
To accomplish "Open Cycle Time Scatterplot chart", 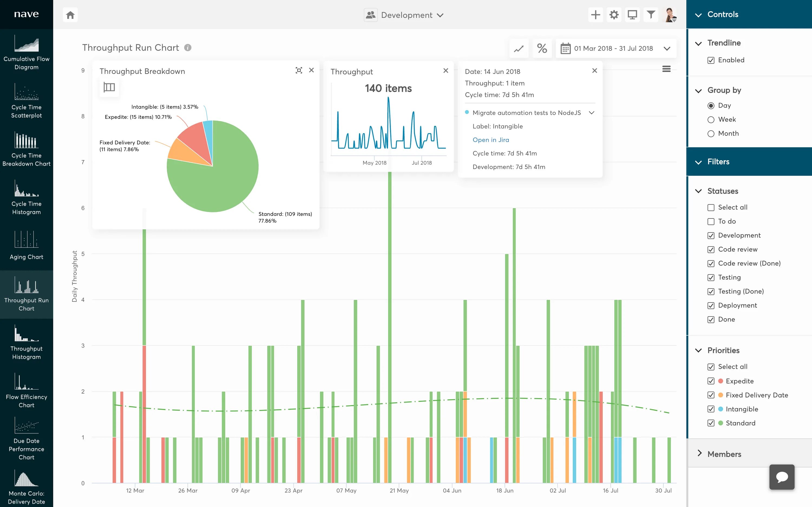I will pos(27,101).
